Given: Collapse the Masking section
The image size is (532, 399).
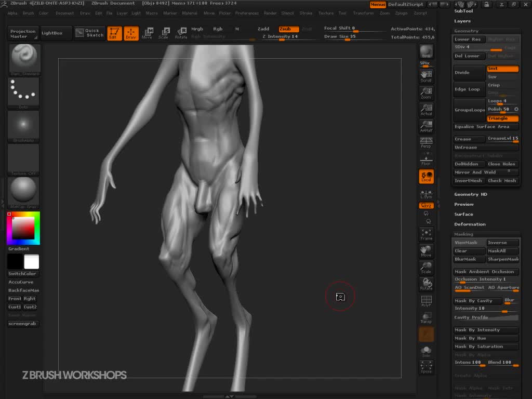Looking at the screenshot, I should pos(463,234).
